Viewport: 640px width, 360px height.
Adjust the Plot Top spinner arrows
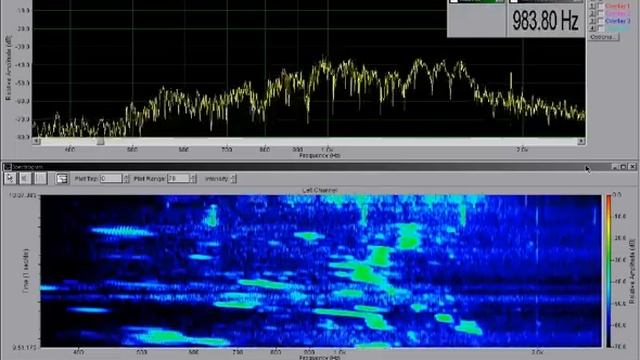tap(126, 179)
